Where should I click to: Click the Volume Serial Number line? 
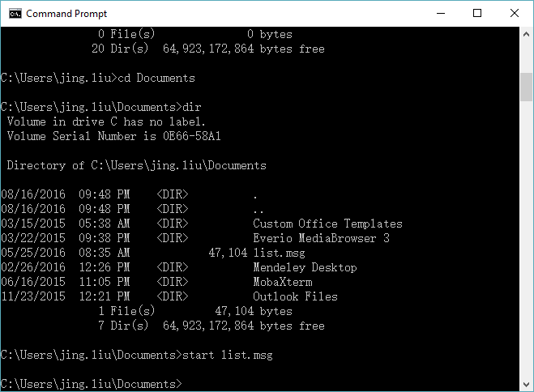coord(114,136)
